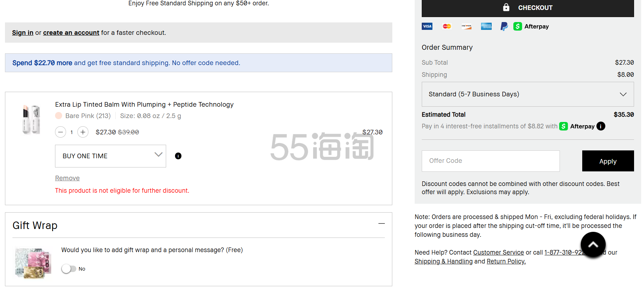Click the Visa card icon
Viewport: 644px width, 293px height.
427,26
